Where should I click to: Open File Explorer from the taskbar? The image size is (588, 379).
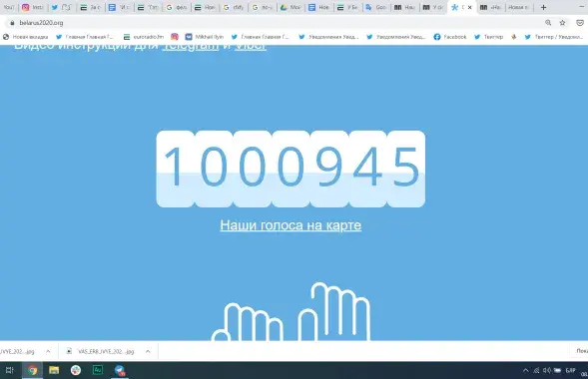[54, 370]
